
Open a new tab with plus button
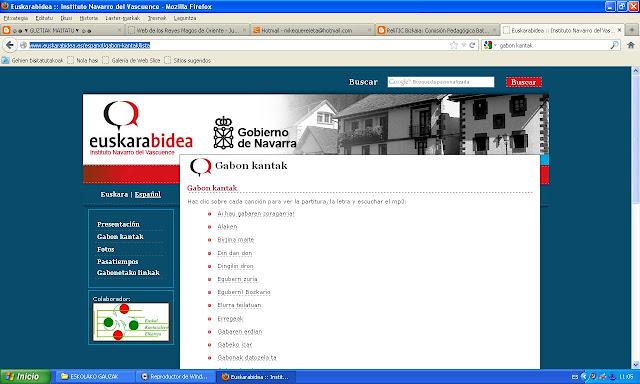pyautogui.click(x=631, y=30)
